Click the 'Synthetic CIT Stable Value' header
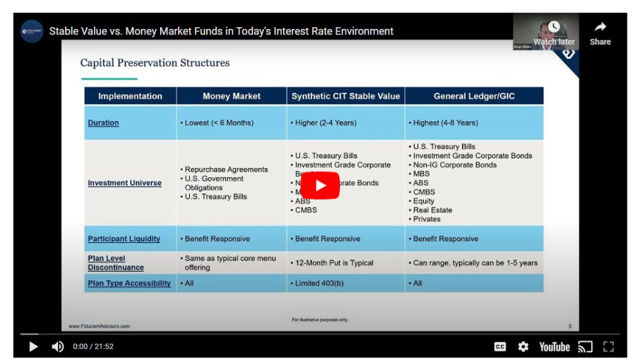 [x=346, y=96]
